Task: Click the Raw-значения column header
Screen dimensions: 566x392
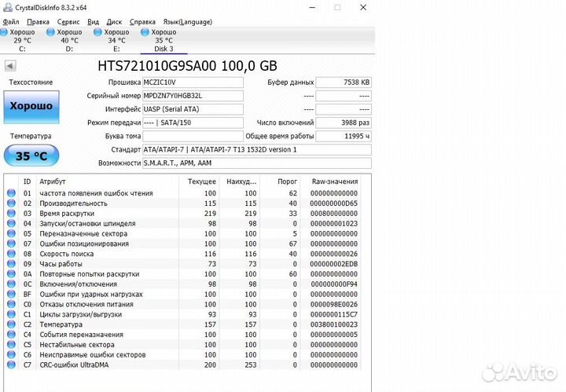Action: tap(331, 181)
